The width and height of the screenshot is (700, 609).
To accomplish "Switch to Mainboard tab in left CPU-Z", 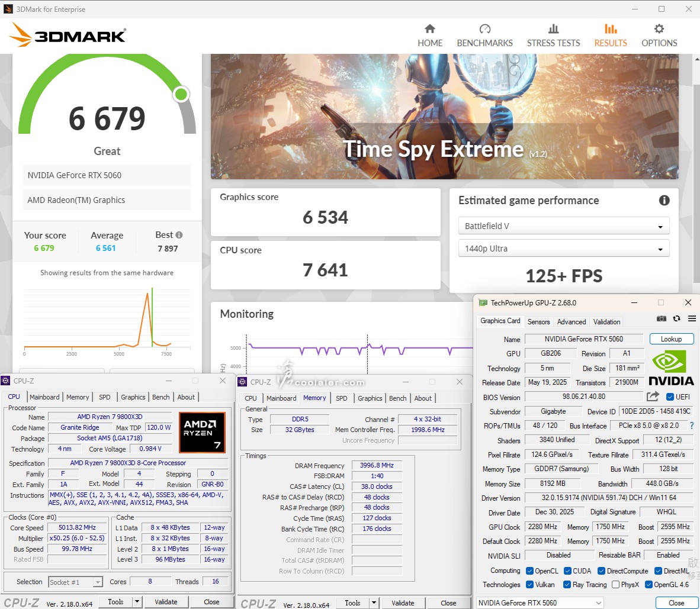I will point(44,397).
